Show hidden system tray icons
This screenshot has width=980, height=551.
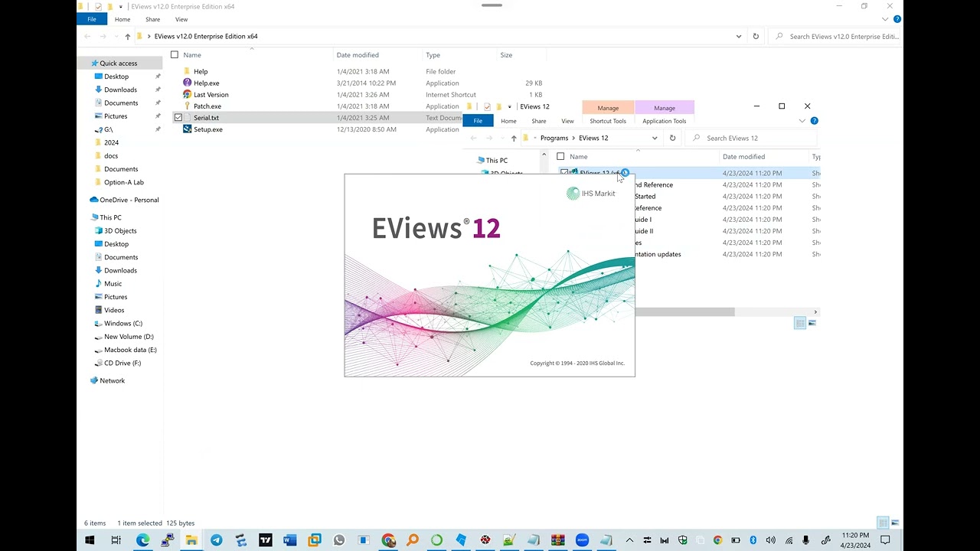pos(629,540)
